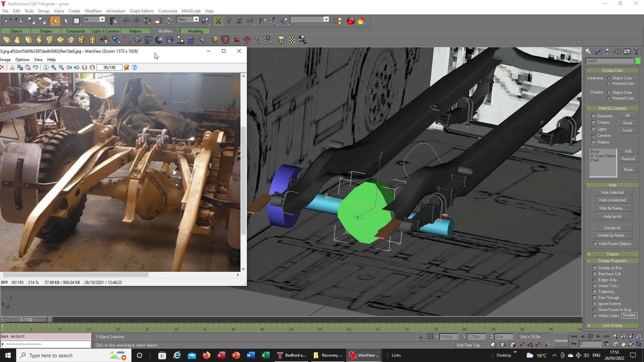Screen dimensions: 644x362
Task: Expand the Freeze rollout
Action: click(x=612, y=254)
